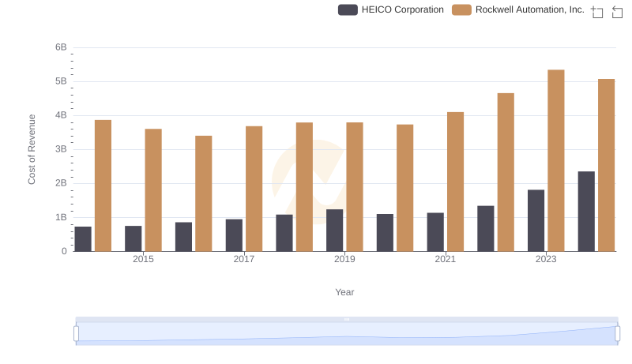Click the Rockwell bar for 2024, last on right

point(606,166)
